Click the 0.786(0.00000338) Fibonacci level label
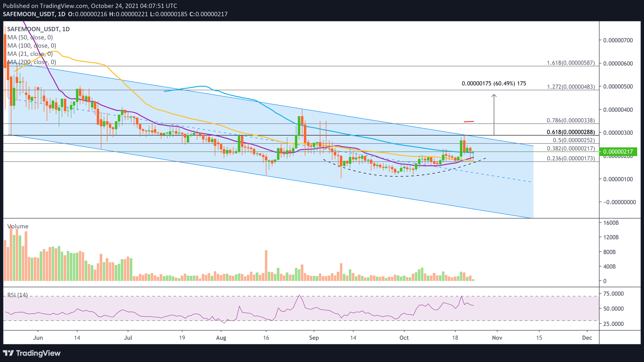 [571, 120]
